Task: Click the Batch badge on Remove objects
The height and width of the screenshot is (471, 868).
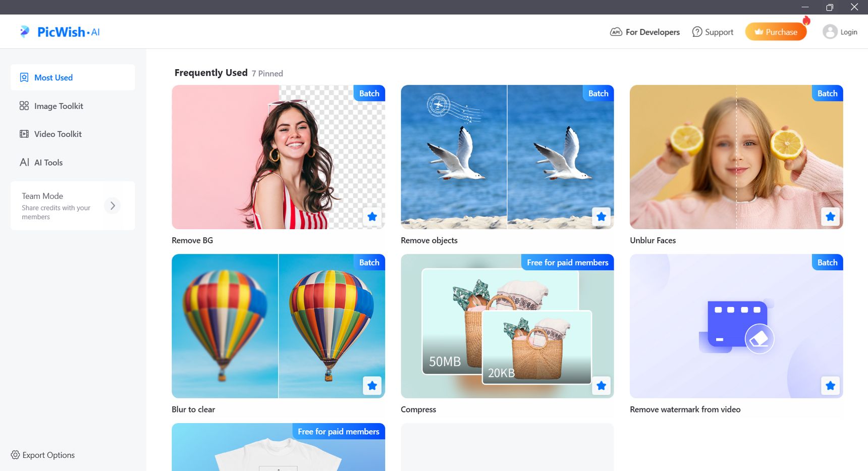Action: [x=598, y=93]
